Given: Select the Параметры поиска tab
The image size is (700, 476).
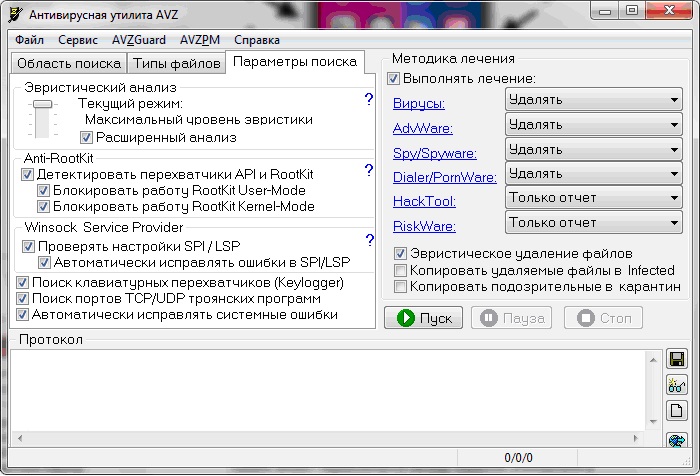Looking at the screenshot, I should pyautogui.click(x=295, y=62).
